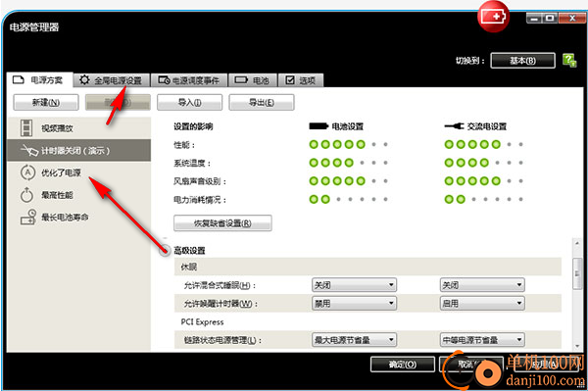Click the 系统温度 label

(192, 163)
